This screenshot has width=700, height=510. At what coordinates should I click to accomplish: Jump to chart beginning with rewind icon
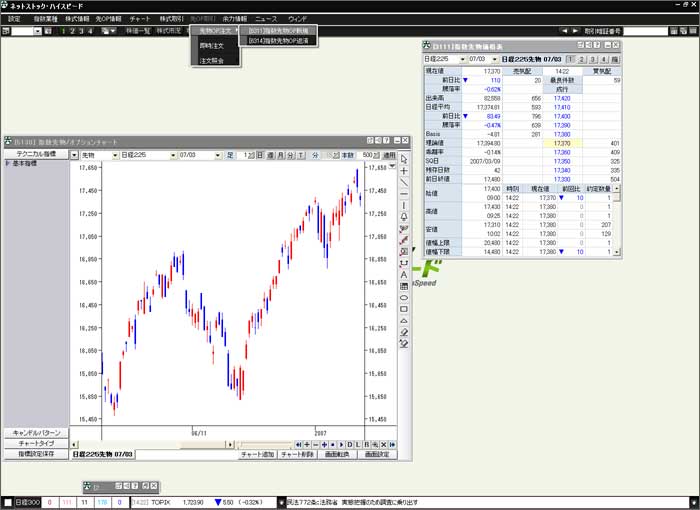click(x=298, y=445)
